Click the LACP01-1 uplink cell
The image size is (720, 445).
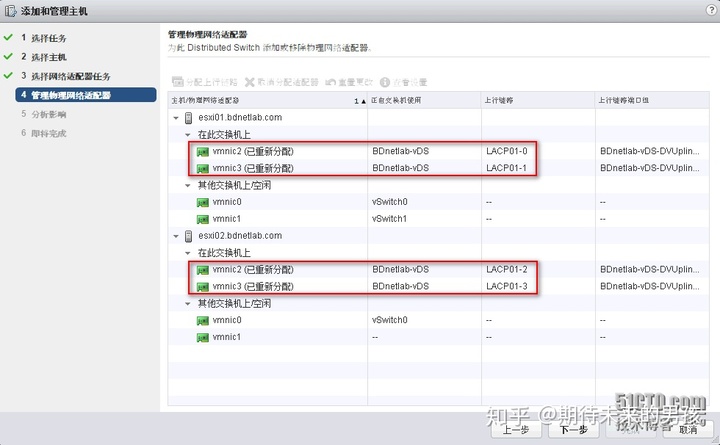[x=506, y=168]
